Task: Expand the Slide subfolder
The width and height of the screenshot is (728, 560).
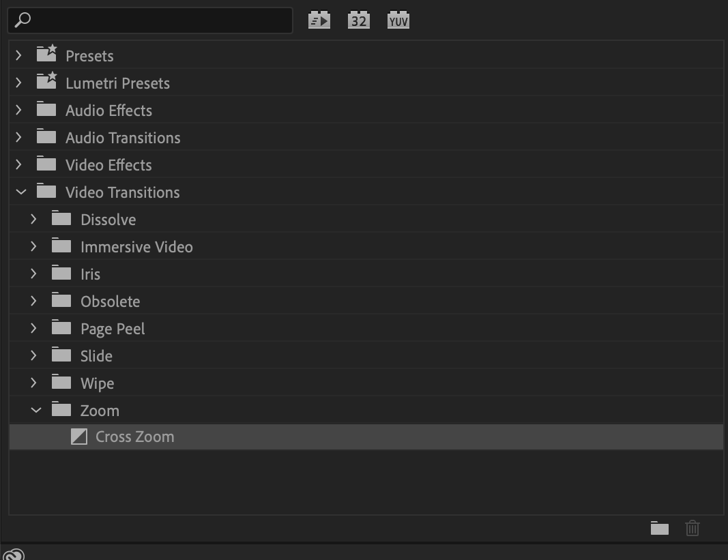Action: (x=33, y=355)
